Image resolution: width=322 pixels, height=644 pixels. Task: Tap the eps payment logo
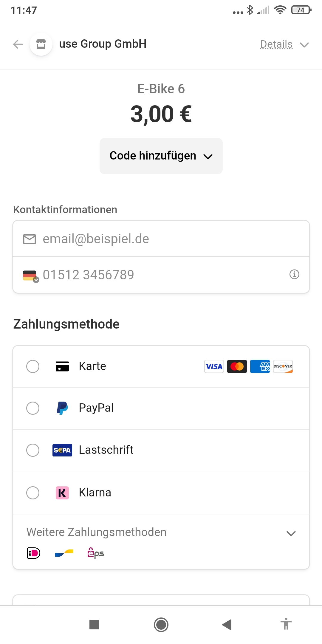coord(95,553)
